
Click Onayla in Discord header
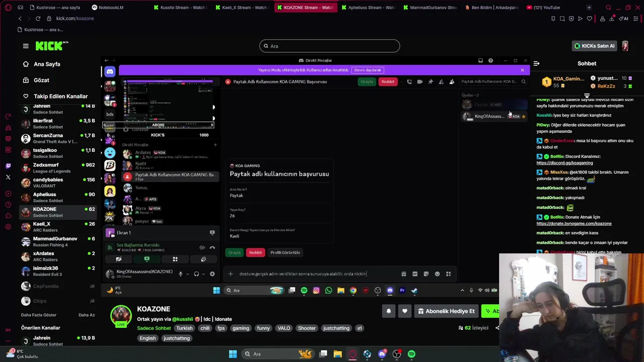(x=367, y=81)
